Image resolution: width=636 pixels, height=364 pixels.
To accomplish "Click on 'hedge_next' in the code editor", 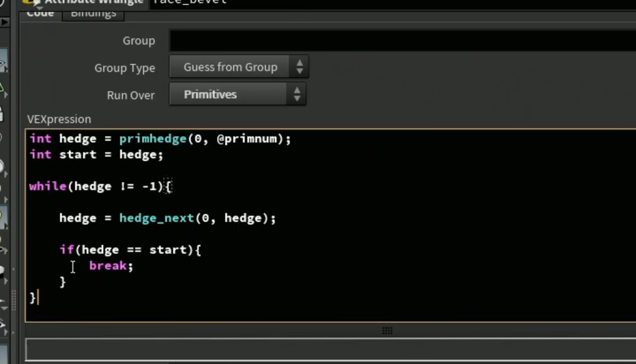I will coord(156,218).
